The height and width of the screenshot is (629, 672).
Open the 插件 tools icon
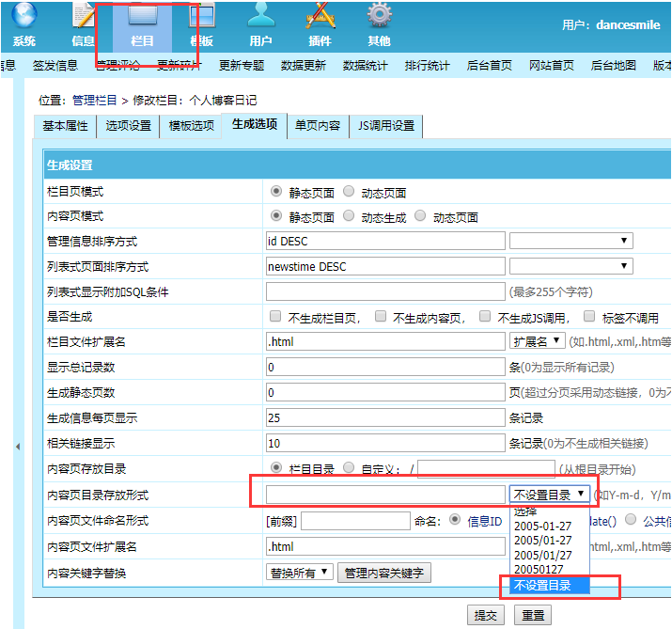[320, 17]
